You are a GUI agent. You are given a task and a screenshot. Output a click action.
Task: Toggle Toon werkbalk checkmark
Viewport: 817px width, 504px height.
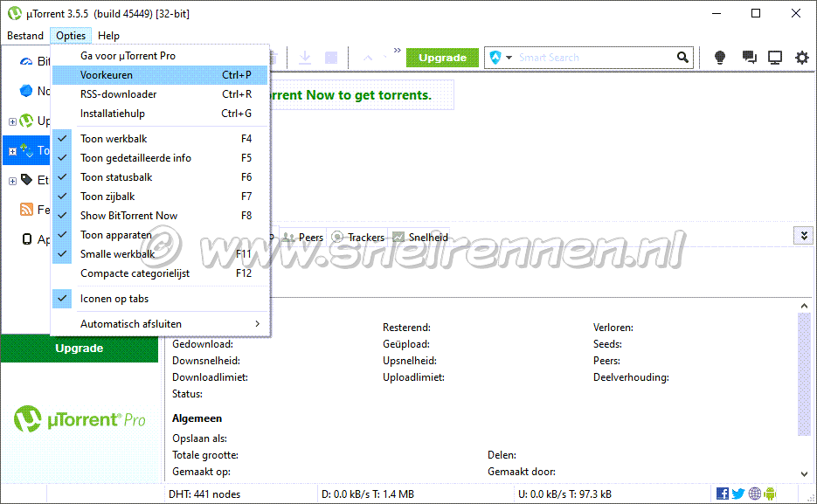(160, 139)
